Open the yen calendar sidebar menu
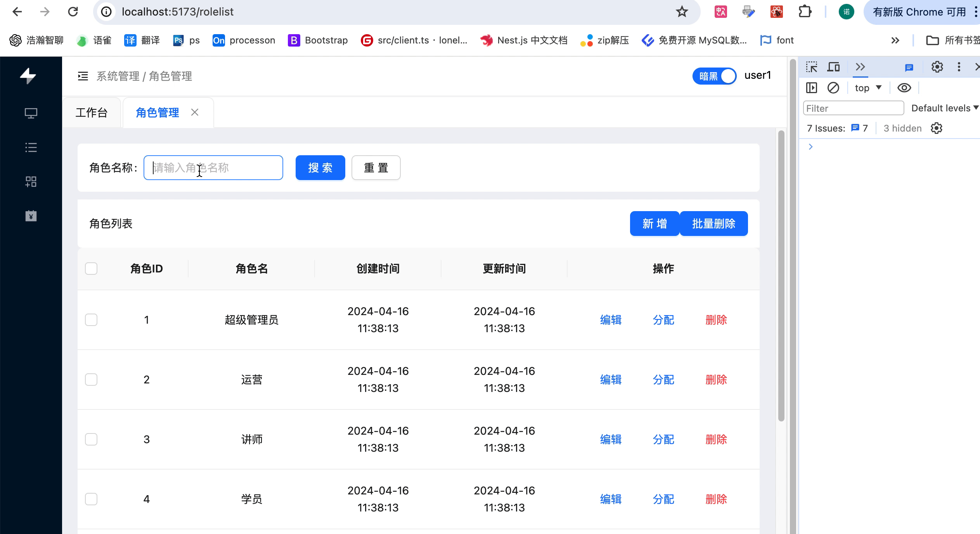 coord(31,216)
